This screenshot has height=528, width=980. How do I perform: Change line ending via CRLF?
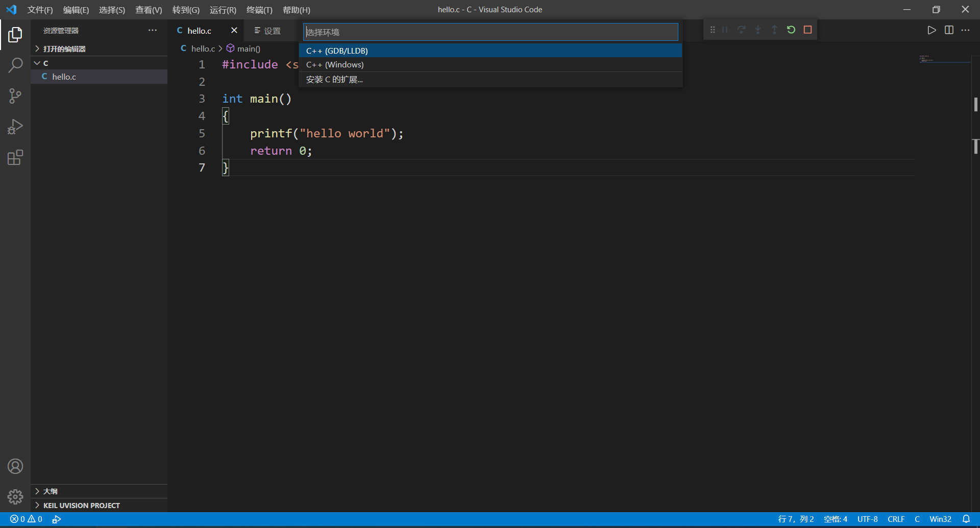(896, 519)
